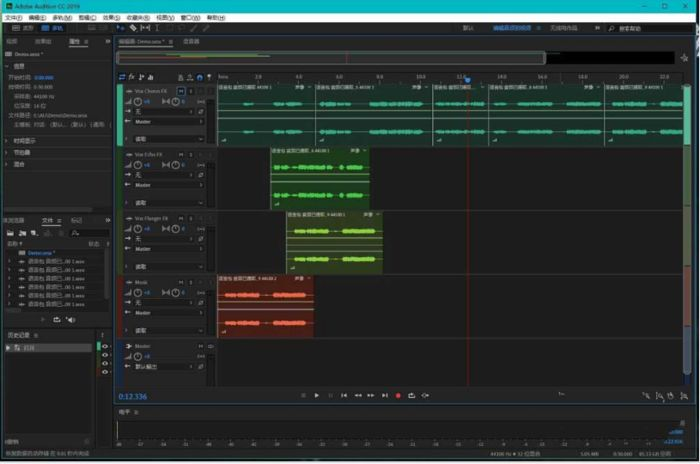The image size is (700, 464).
Task: Click Move Playhead to Next button
Action: point(385,396)
